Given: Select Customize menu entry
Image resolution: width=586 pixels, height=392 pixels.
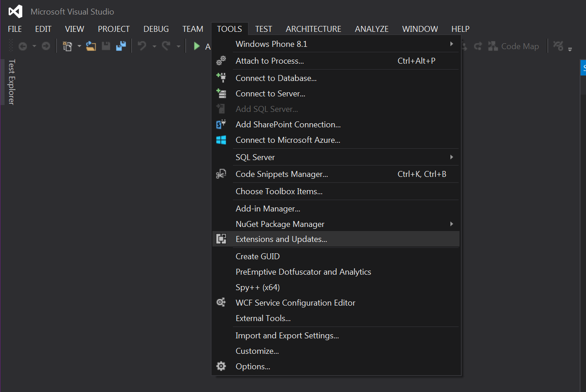Looking at the screenshot, I should click(x=336, y=351).
